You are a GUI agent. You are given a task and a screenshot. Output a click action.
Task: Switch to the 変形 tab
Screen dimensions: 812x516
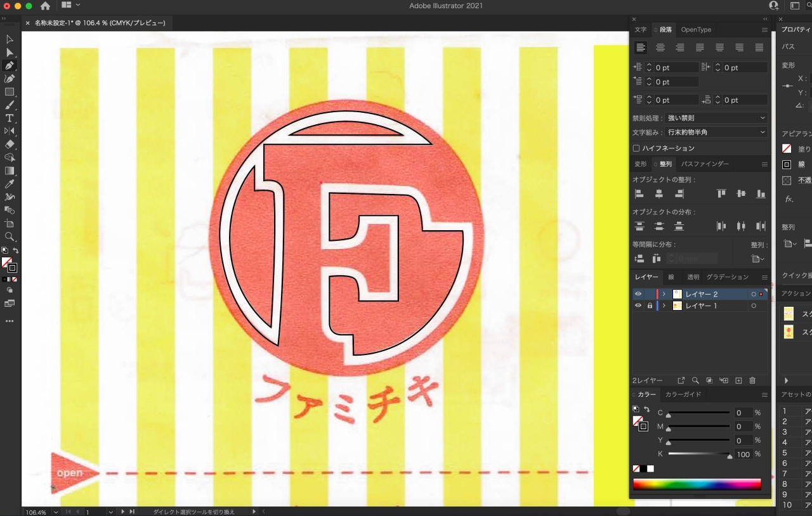point(641,164)
